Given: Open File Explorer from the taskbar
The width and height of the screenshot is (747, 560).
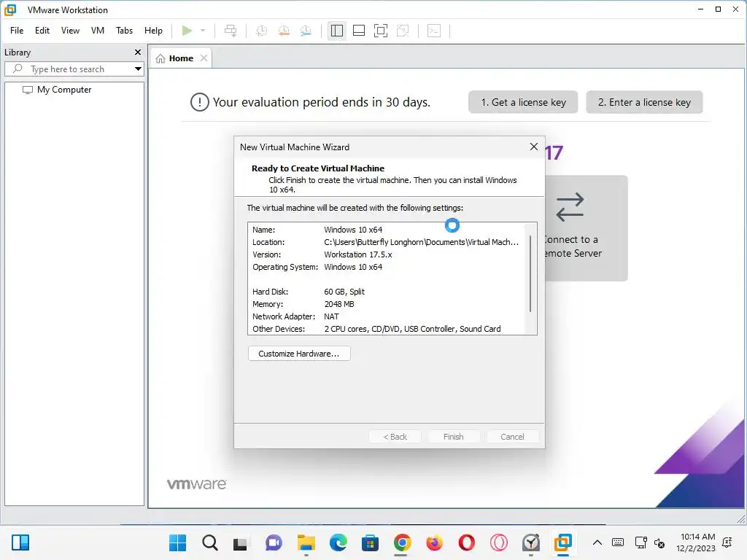Looking at the screenshot, I should (x=306, y=542).
